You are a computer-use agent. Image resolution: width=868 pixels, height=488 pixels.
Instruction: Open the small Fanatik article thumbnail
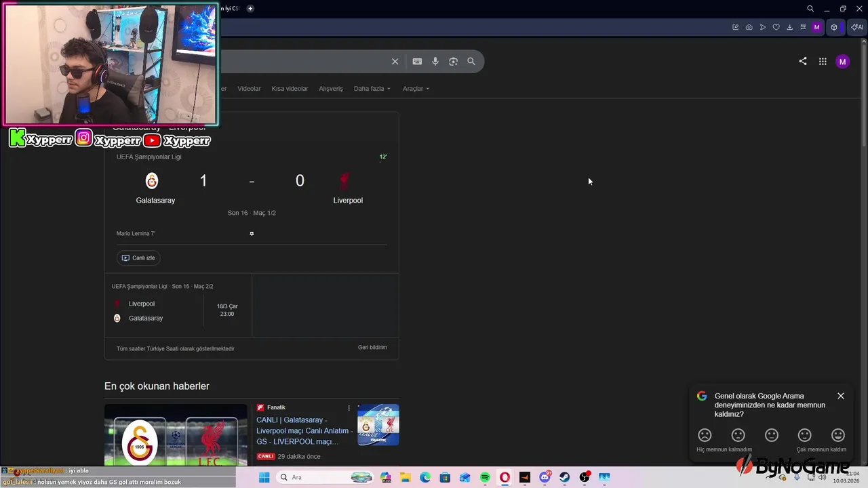click(378, 425)
